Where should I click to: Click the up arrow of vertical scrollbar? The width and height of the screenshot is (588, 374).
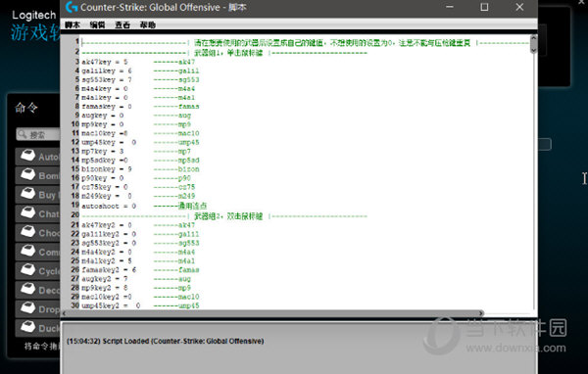point(533,38)
